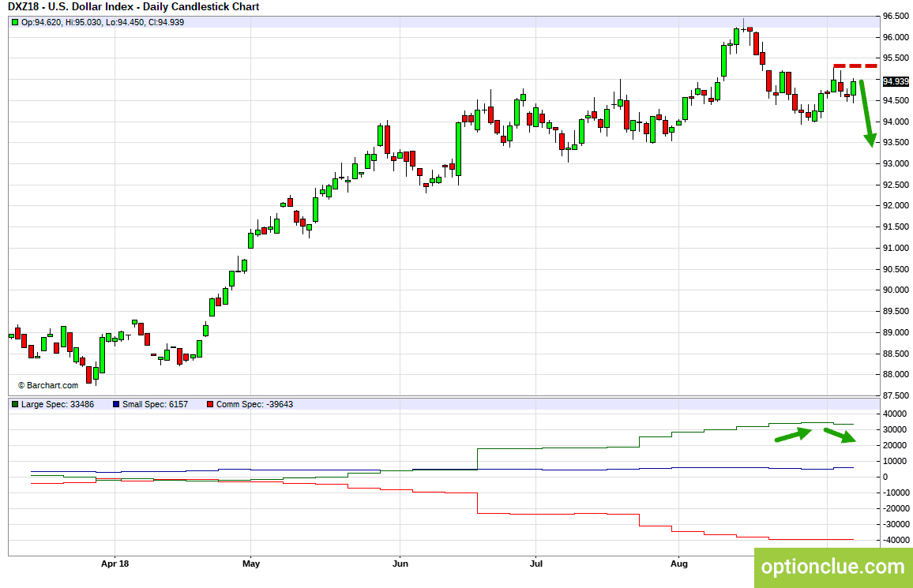Click the upward green arrow in the COT panel
This screenshot has width=913, height=588.
[x=793, y=434]
